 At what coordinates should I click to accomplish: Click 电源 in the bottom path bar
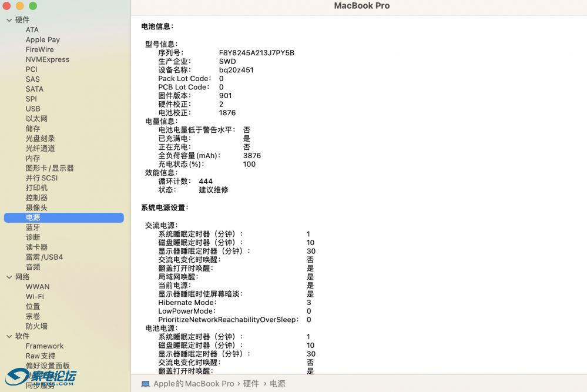pyautogui.click(x=277, y=384)
